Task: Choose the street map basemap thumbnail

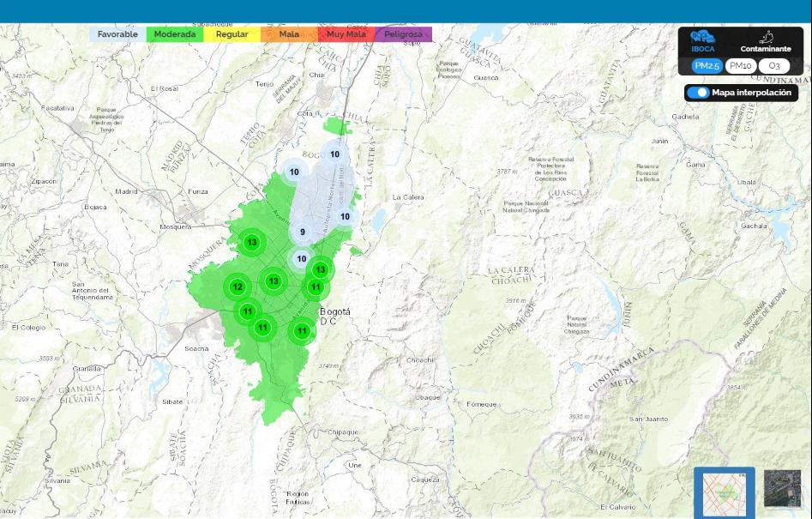Action: pyautogui.click(x=725, y=492)
